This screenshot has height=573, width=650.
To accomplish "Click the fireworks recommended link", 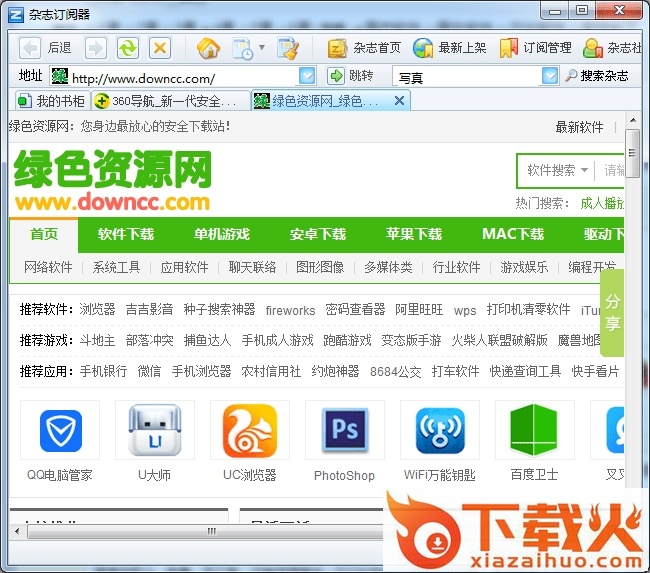I will point(290,310).
